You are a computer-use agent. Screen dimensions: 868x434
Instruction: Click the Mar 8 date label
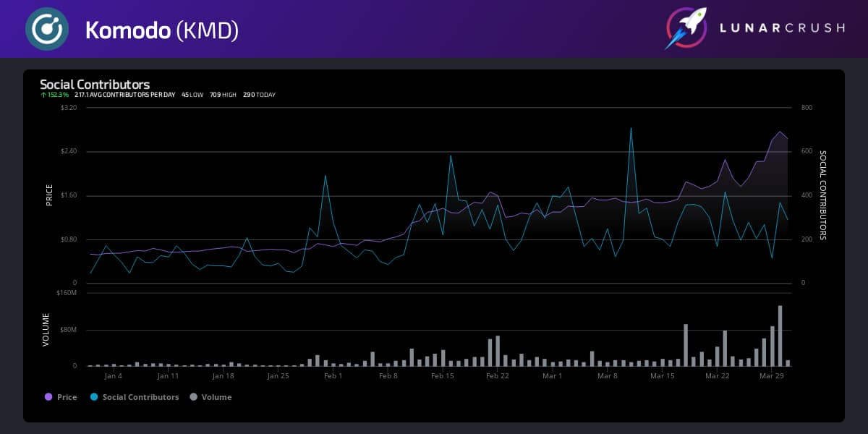pyautogui.click(x=608, y=376)
